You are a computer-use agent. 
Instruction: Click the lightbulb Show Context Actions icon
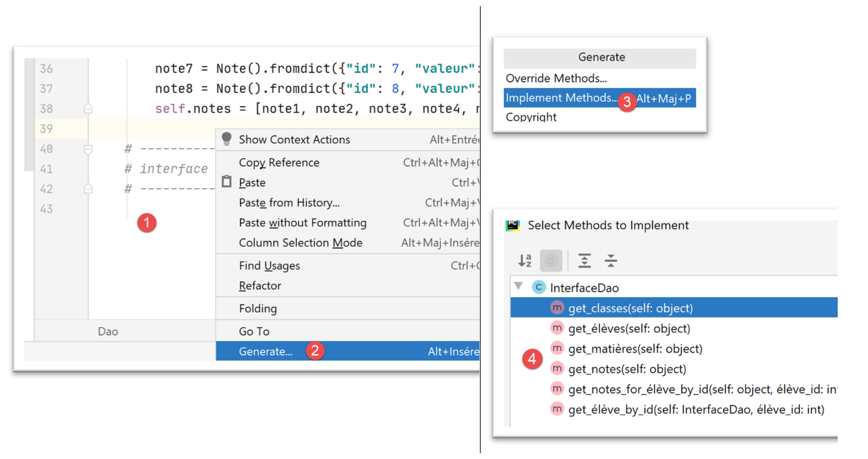click(226, 139)
